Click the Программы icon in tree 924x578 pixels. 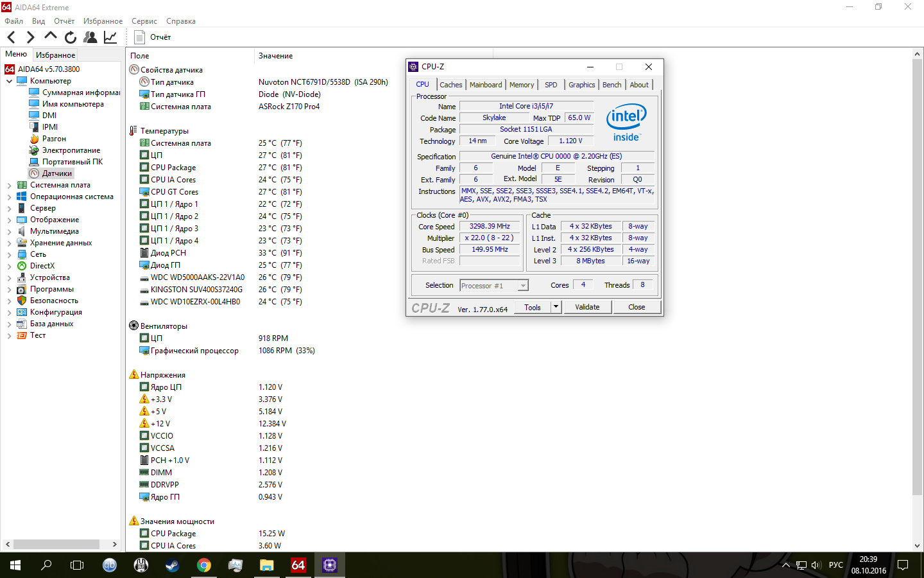click(22, 289)
